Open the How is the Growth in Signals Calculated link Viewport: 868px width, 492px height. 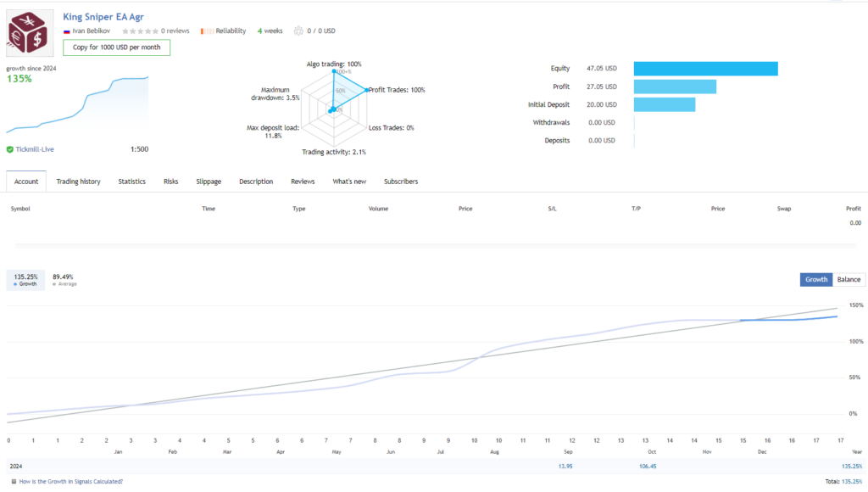[x=72, y=480]
